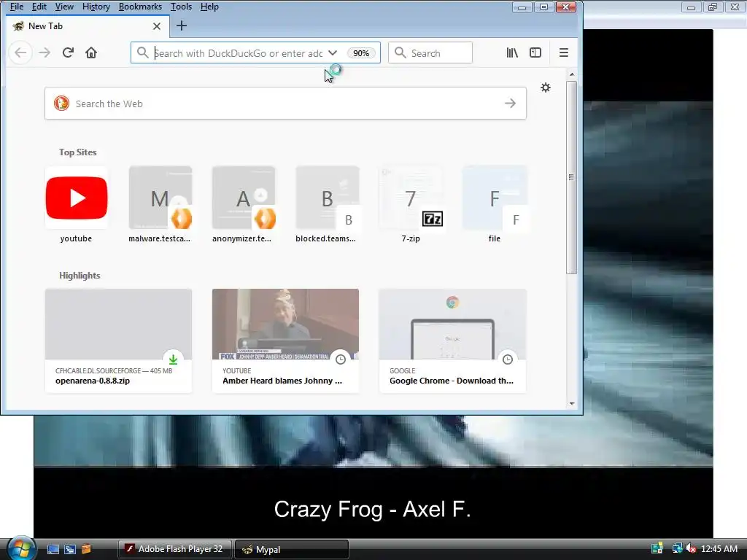
Task: Select the New Tab tab
Action: (x=88, y=26)
